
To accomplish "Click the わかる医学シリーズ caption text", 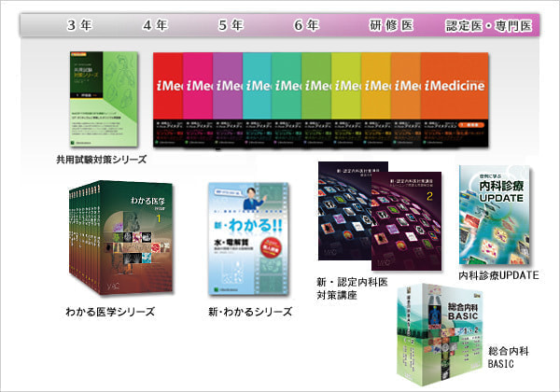I will [111, 311].
